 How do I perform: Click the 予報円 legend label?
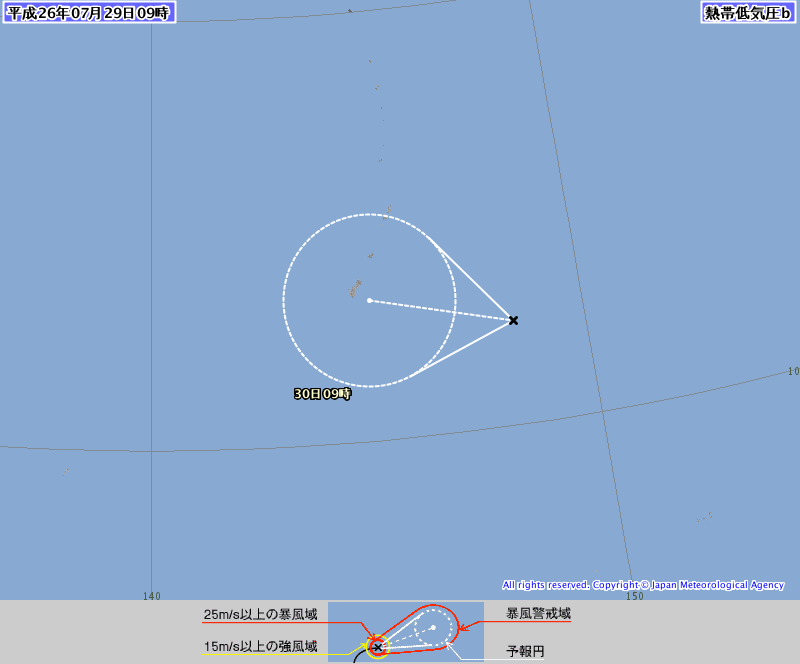pos(525,651)
